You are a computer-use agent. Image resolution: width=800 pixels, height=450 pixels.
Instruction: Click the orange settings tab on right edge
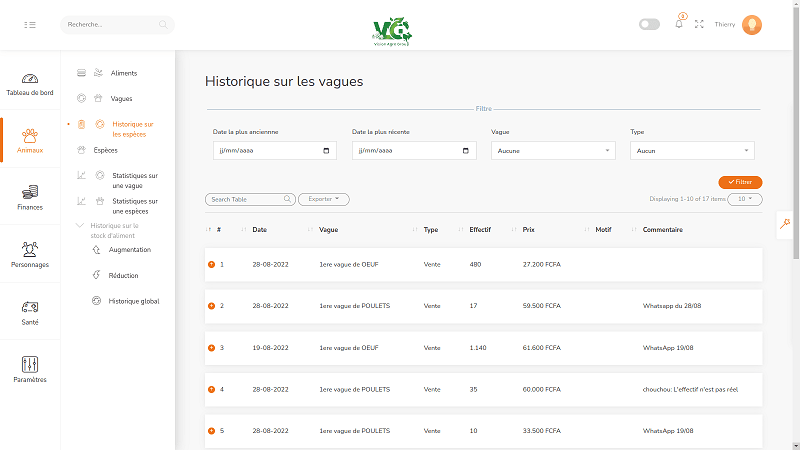tap(787, 225)
